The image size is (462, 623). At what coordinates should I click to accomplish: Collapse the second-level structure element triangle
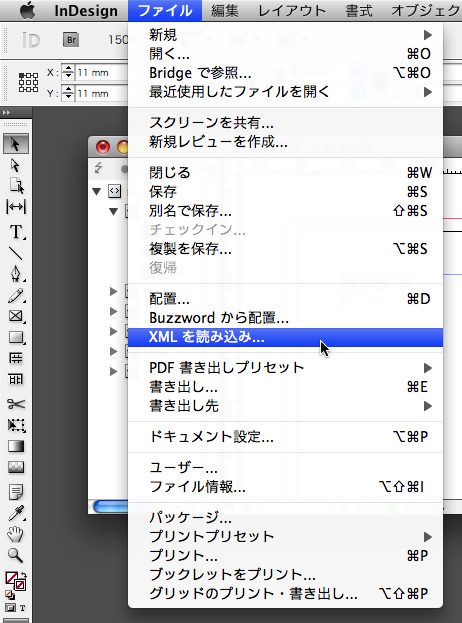coord(114,211)
